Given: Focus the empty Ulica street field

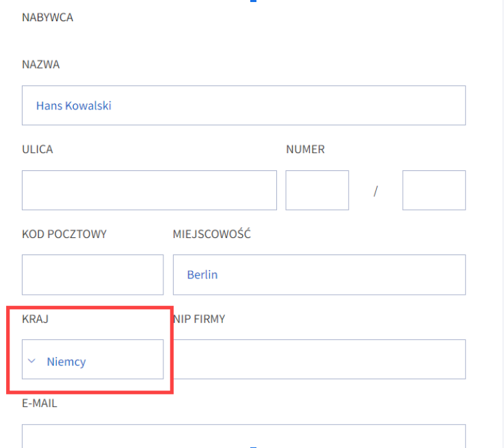Looking at the screenshot, I should point(149,190).
